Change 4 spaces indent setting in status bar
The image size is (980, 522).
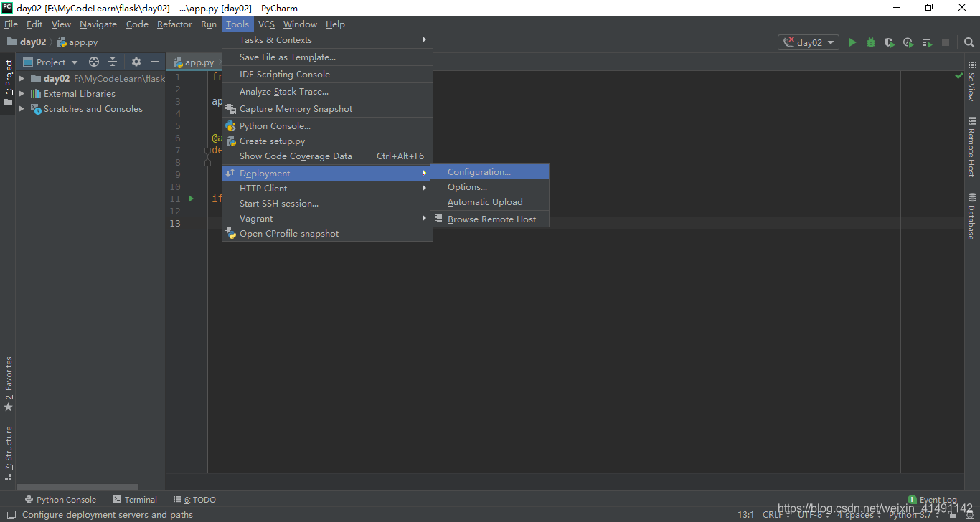tap(859, 514)
